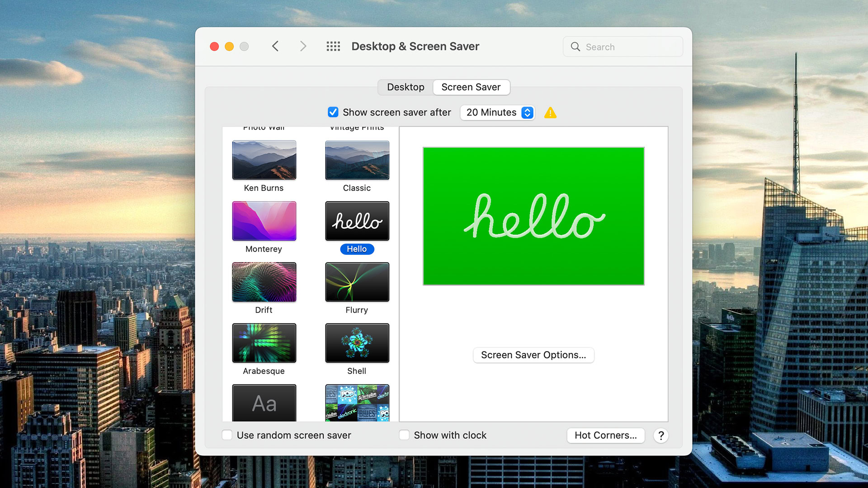Open Screen Saver Options button
The height and width of the screenshot is (488, 868).
(533, 355)
